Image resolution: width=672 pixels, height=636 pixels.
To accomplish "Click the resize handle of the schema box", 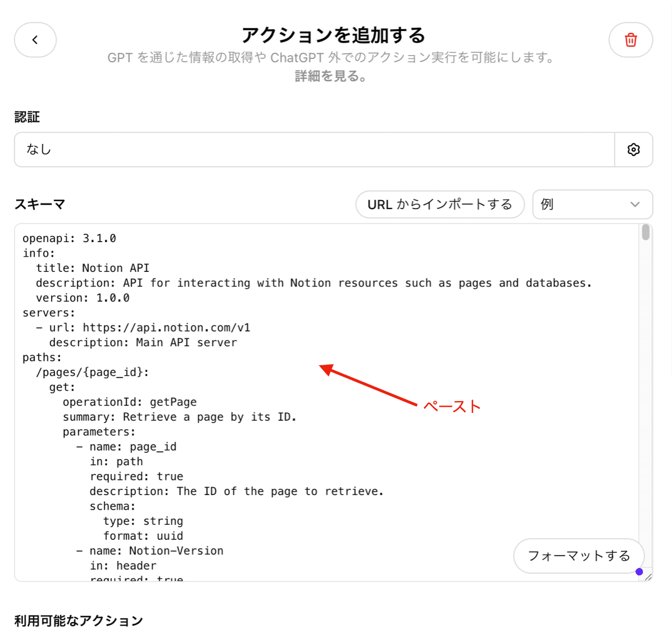I will [x=647, y=576].
